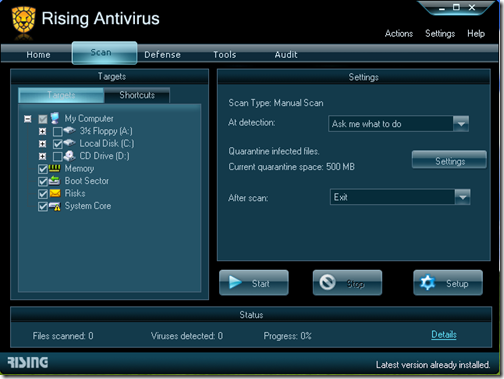Screen dimensions: 504x379
Task: Open the Details link in Status
Action: [x=444, y=335]
